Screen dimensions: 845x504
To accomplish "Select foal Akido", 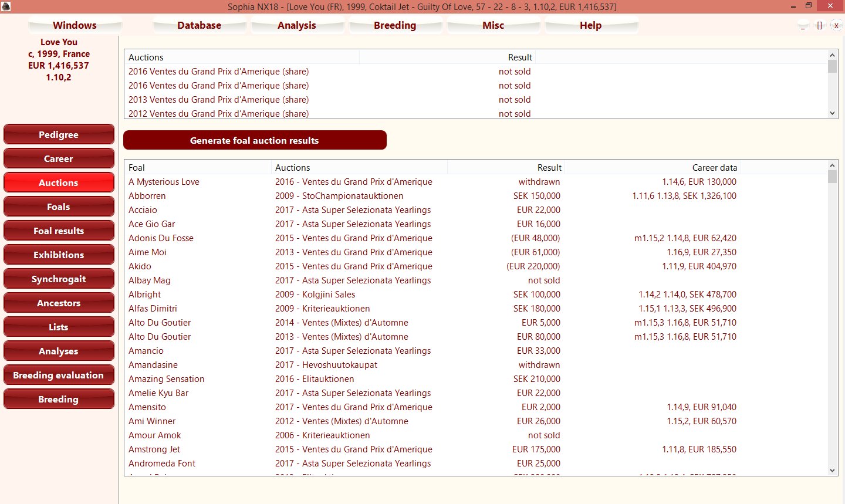I will 140,266.
